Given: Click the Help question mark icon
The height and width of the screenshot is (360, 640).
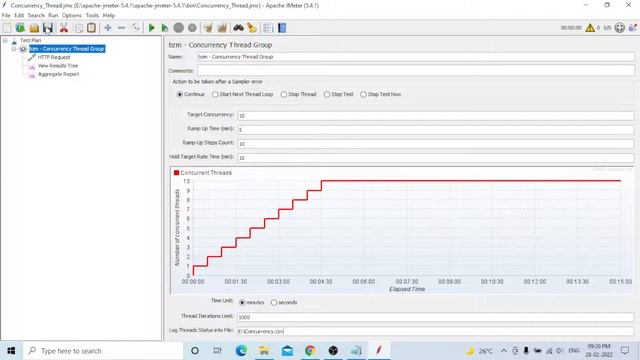Looking at the screenshot, I should (282, 28).
